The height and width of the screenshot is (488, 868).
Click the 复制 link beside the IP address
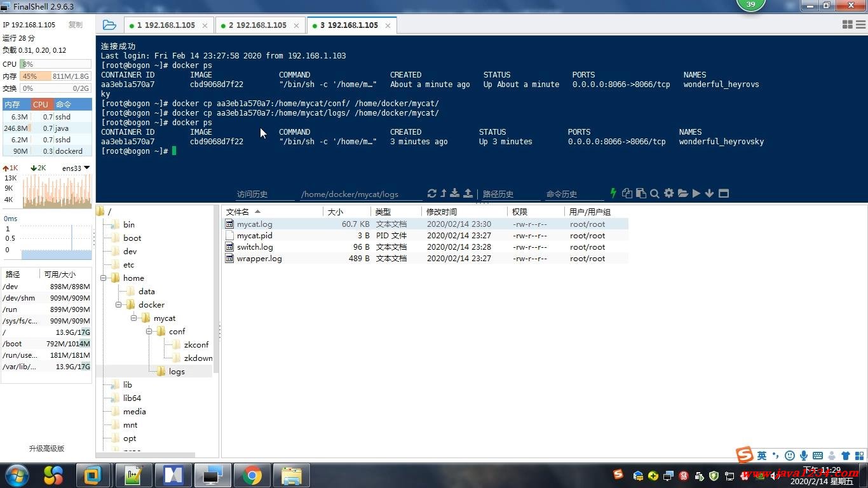tap(76, 25)
